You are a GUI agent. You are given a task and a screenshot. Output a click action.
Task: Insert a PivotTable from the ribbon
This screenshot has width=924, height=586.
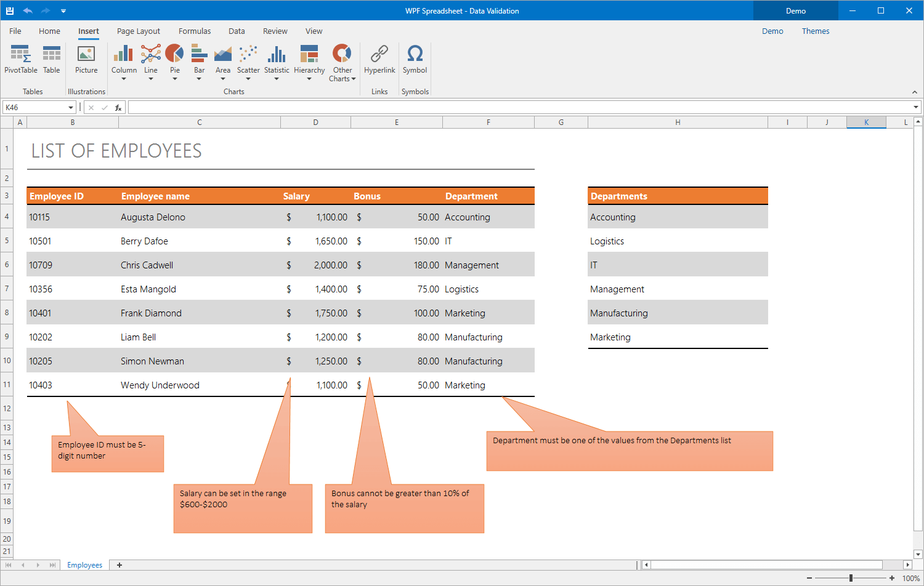click(x=21, y=60)
